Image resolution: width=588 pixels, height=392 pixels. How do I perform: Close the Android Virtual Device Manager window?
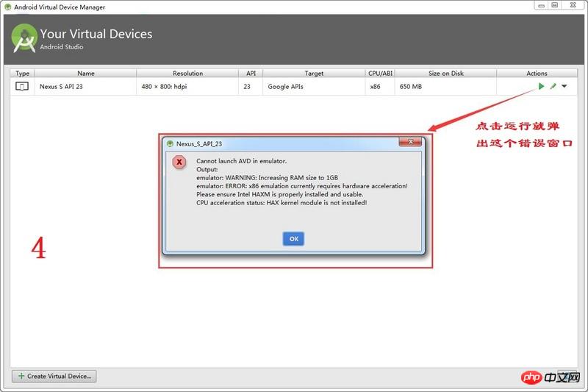pyautogui.click(x=573, y=5)
